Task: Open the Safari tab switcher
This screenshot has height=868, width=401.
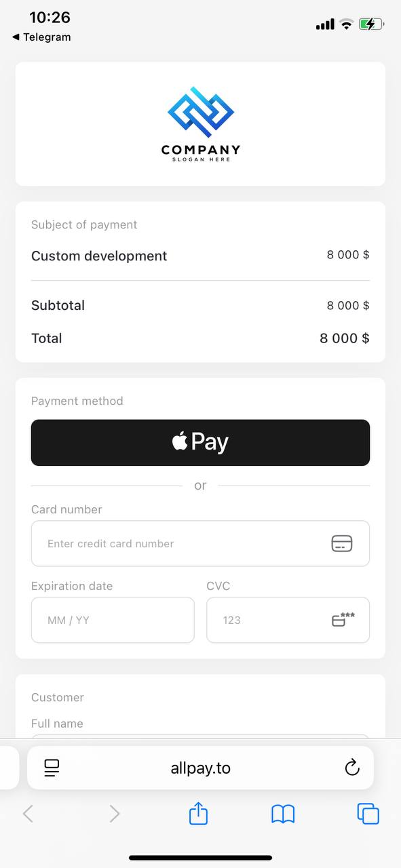Action: pyautogui.click(x=368, y=813)
